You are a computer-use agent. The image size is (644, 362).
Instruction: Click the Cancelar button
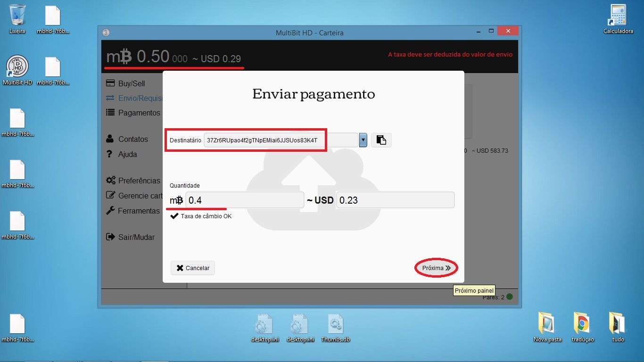193,268
